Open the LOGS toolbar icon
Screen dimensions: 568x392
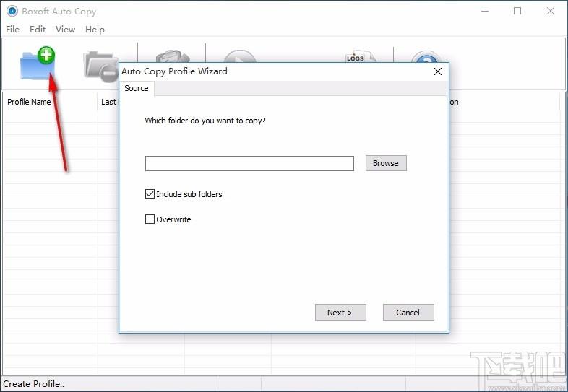[x=361, y=56]
